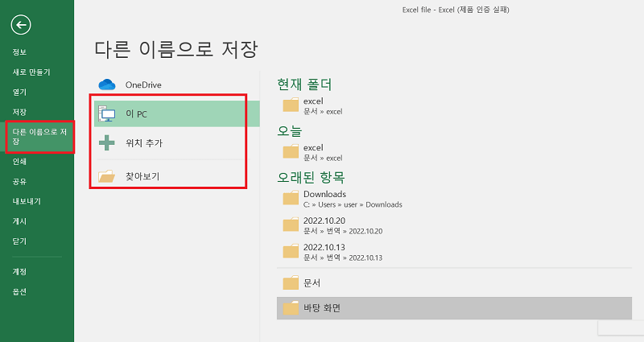
Task: Click the 이 PC computer icon
Action: [107, 113]
